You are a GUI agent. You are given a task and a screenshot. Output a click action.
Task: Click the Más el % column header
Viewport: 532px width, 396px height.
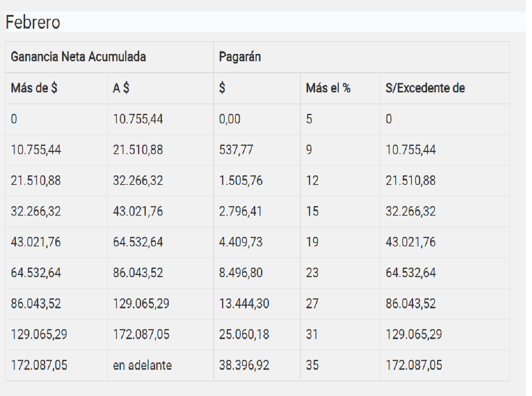click(328, 88)
